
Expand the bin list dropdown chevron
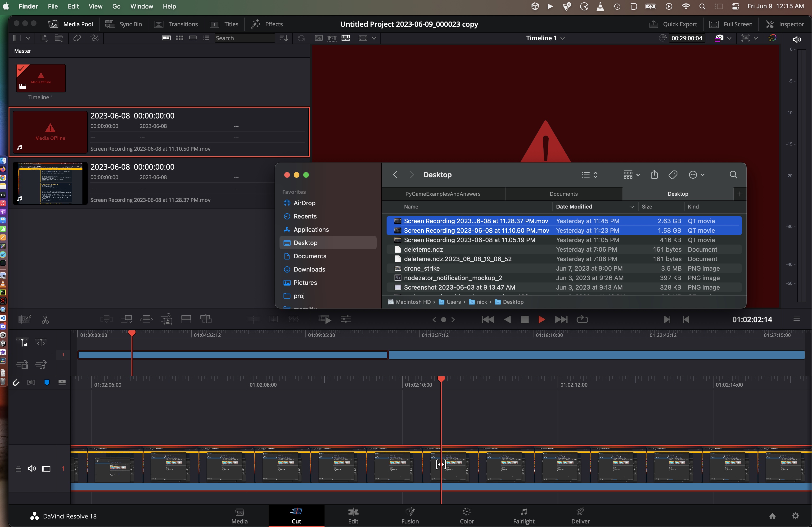(28, 38)
